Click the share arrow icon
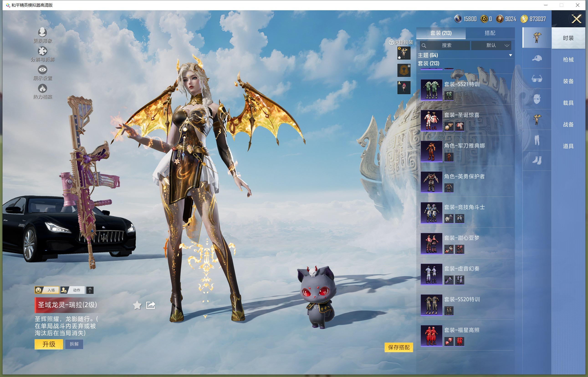 coord(151,305)
